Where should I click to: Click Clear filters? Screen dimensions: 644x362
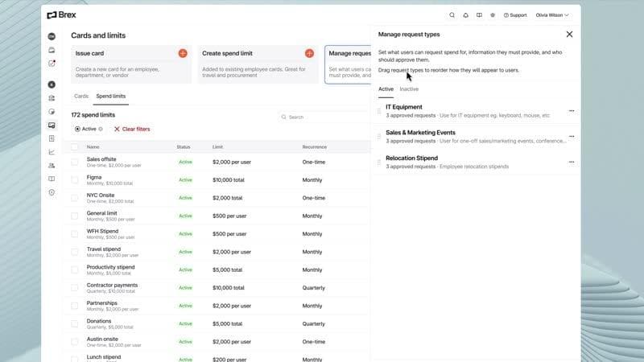coord(132,129)
